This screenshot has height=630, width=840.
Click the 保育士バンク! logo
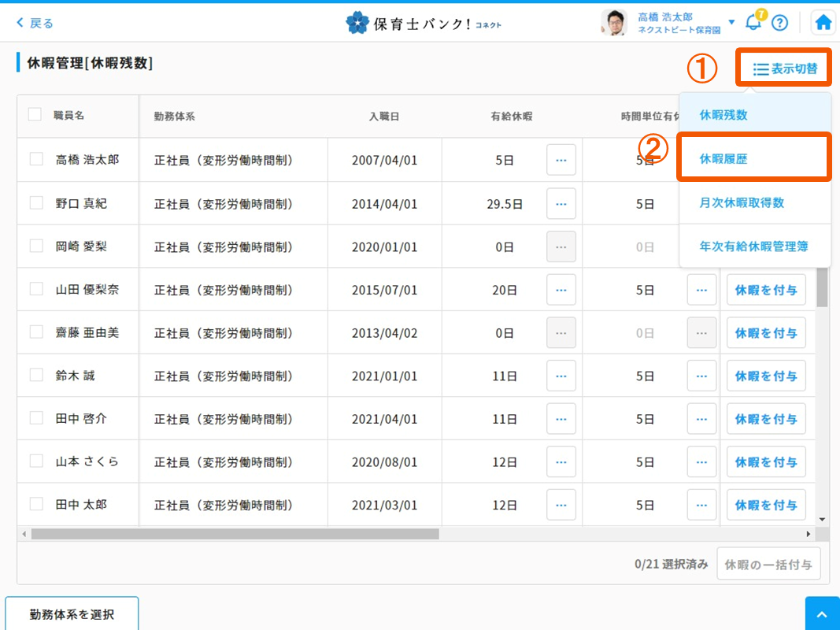(423, 23)
